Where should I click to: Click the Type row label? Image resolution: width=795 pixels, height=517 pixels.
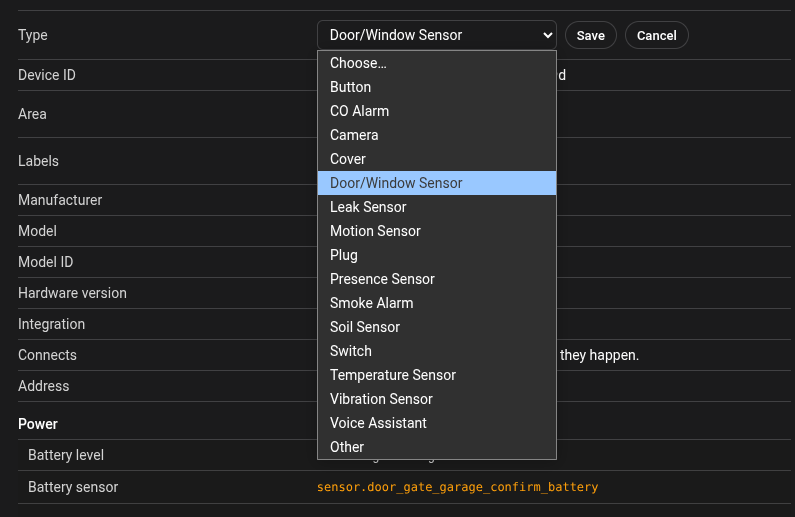click(x=33, y=35)
